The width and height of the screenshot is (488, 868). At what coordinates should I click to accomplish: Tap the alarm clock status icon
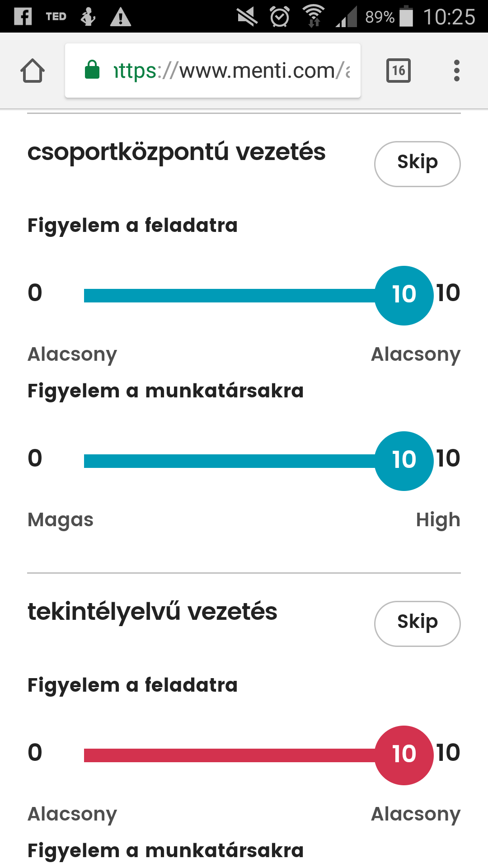pyautogui.click(x=280, y=17)
